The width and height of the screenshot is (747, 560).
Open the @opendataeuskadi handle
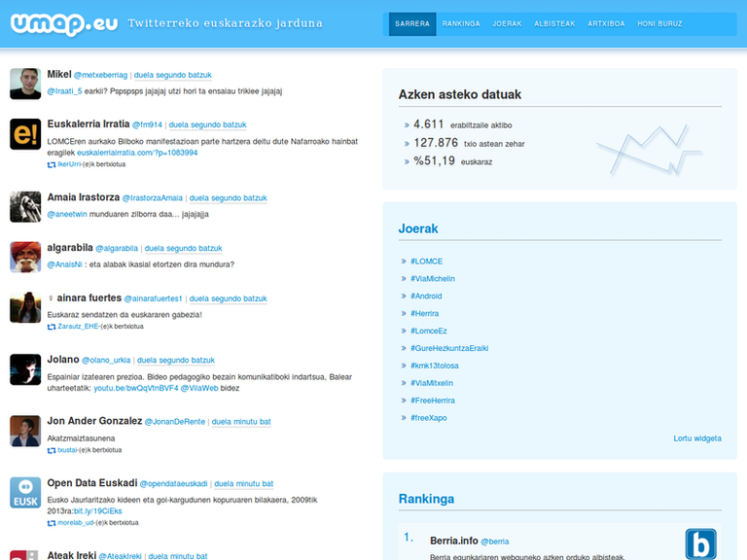[174, 484]
